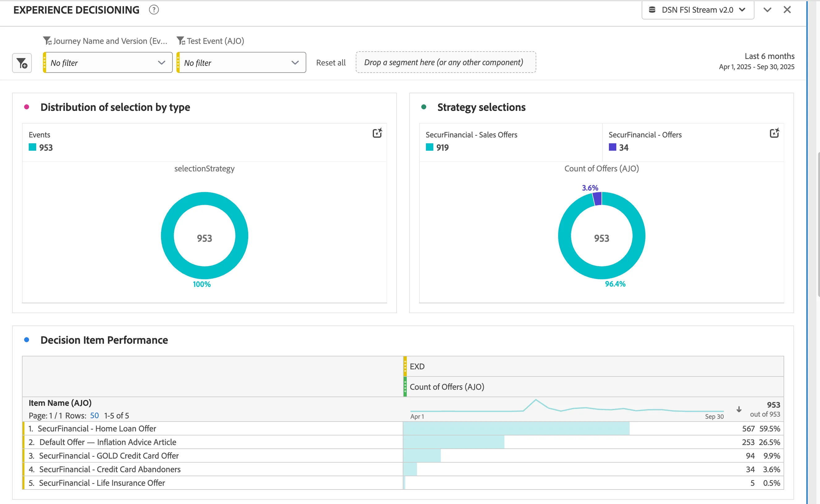Click the Distribution of selection by type title

point(115,107)
